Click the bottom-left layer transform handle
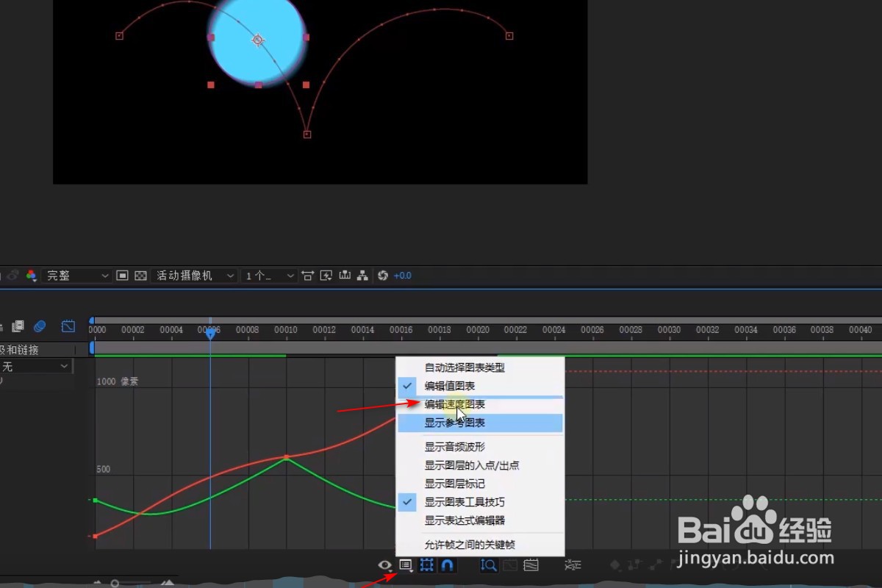Image resolution: width=882 pixels, height=588 pixels. 211,85
